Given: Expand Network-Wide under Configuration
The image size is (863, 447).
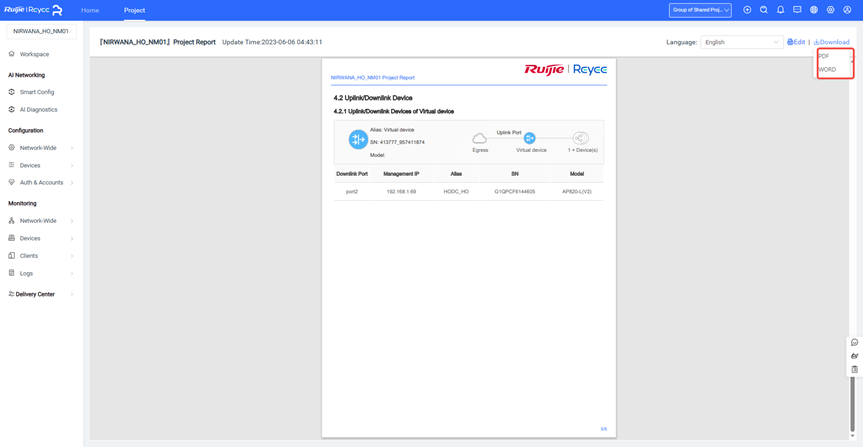Looking at the screenshot, I should point(40,148).
